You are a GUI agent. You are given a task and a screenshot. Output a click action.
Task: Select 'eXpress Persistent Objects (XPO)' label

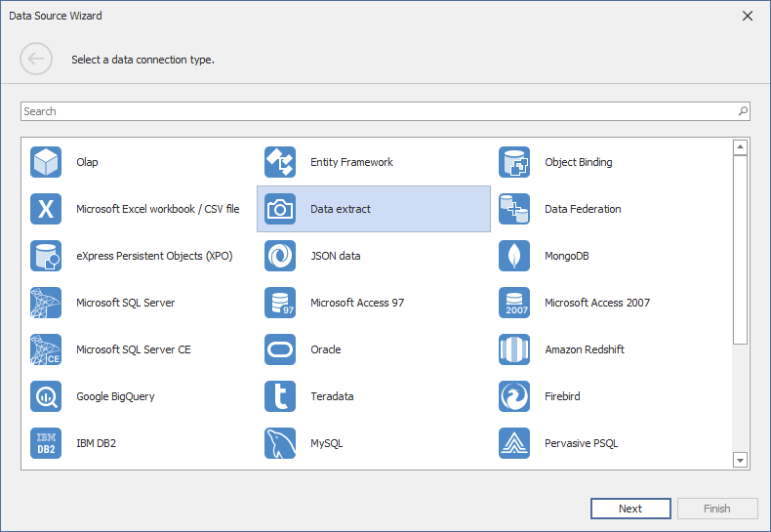[x=154, y=256]
